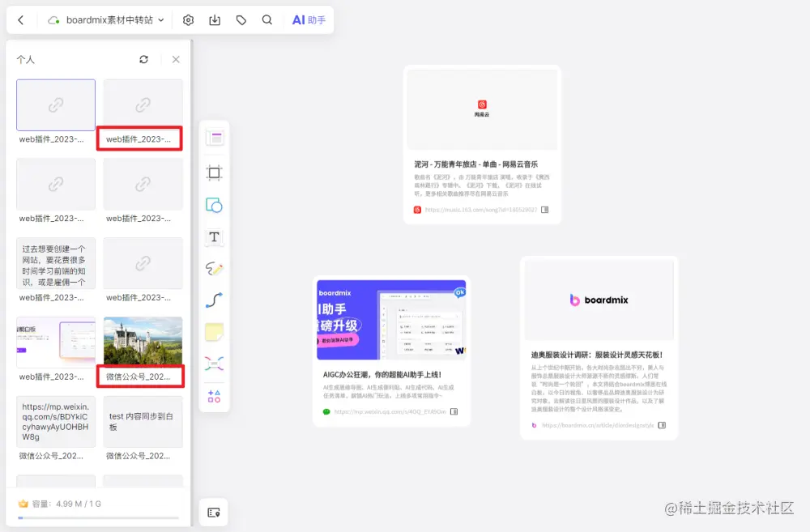The image size is (810, 532).
Task: Select the shapes tool
Action: point(215,205)
